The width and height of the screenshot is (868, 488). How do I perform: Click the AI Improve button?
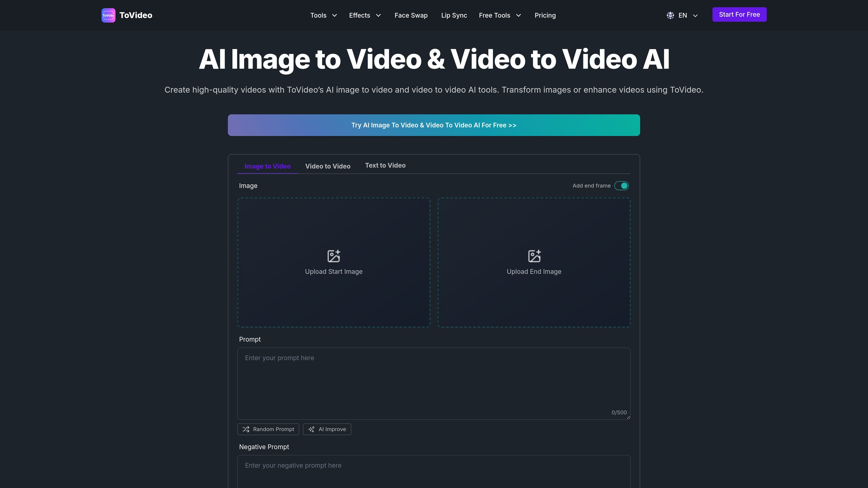327,429
